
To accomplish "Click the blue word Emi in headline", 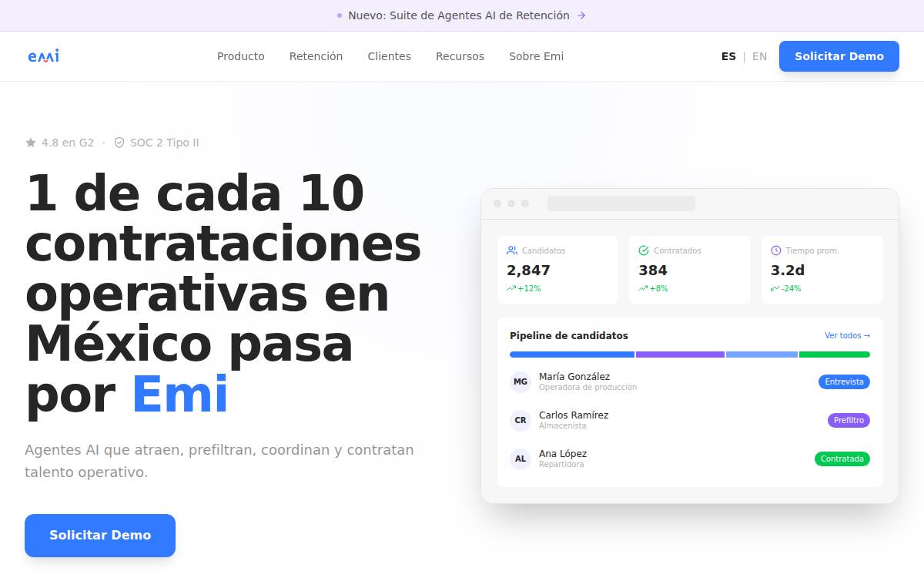I will [180, 395].
